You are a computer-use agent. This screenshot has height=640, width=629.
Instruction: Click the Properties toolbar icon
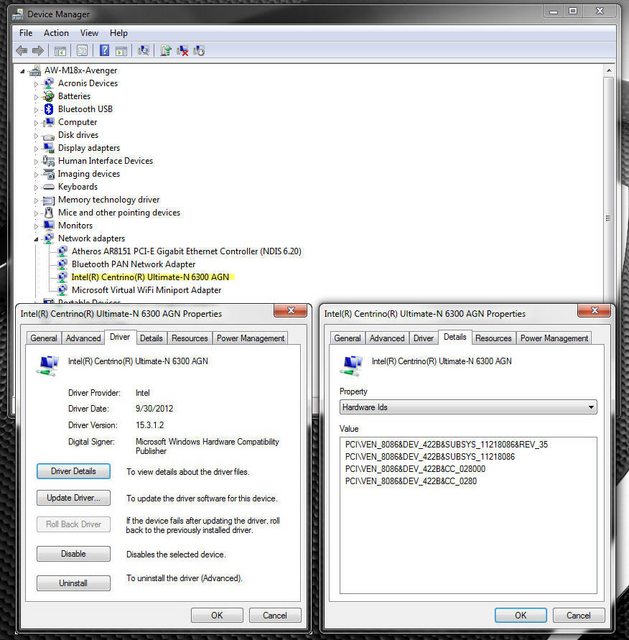(x=82, y=51)
